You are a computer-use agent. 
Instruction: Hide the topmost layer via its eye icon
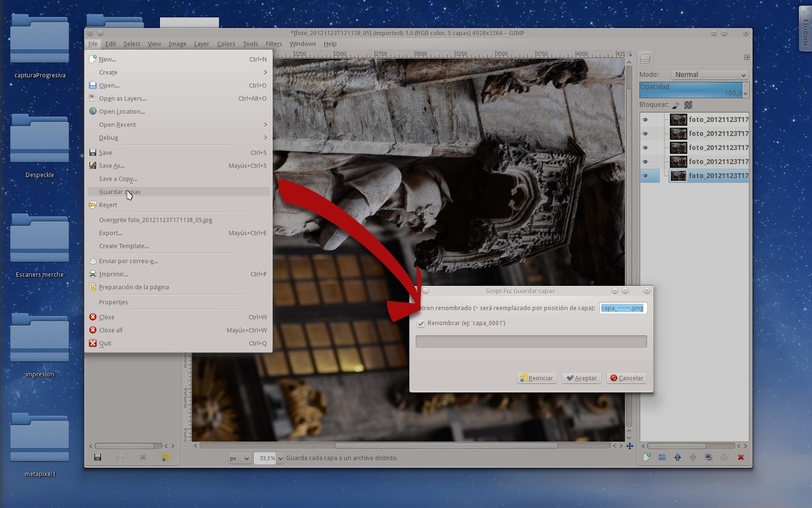[x=645, y=120]
